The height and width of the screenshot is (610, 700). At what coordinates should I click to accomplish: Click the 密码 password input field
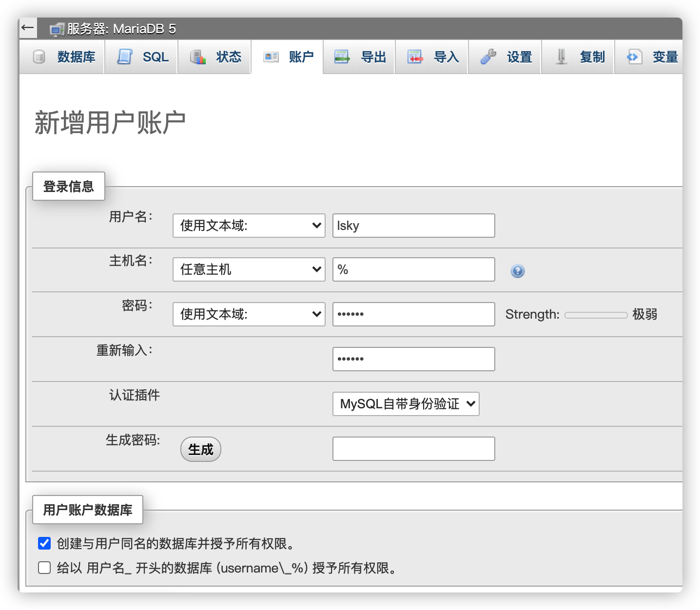[414, 314]
